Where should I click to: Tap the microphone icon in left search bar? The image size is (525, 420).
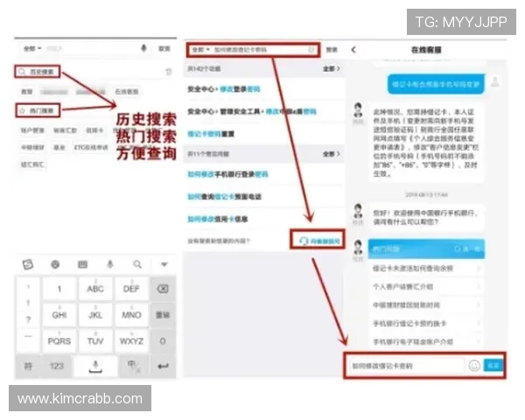click(x=143, y=49)
